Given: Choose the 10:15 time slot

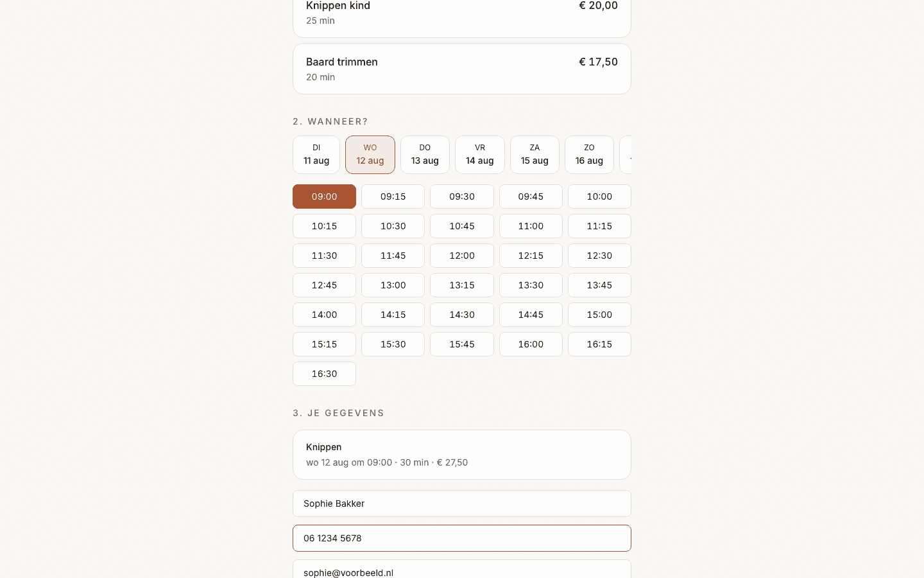Looking at the screenshot, I should point(324,226).
